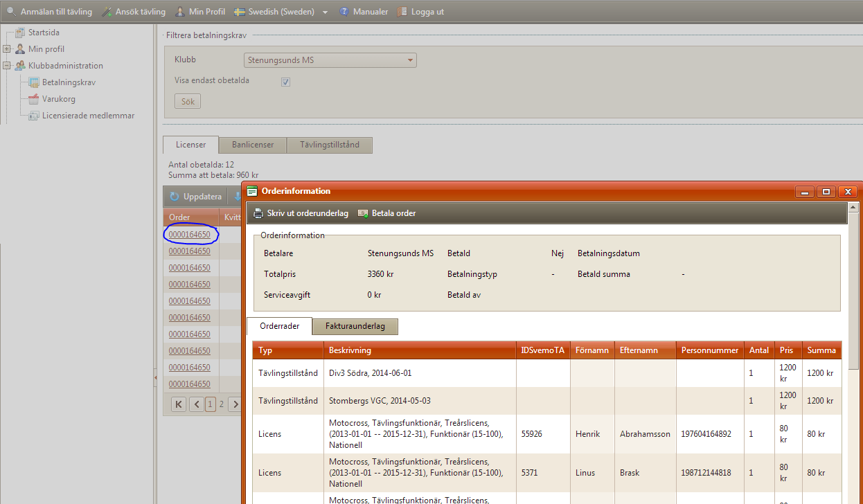863x504 pixels.
Task: Click the IDSvemoTA value 55926
Action: (x=532, y=434)
